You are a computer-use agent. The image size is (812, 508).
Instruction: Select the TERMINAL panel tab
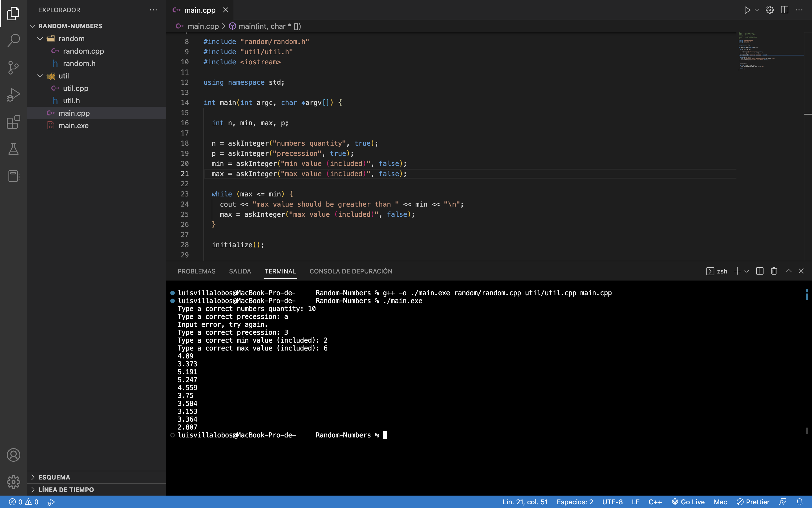(x=280, y=271)
